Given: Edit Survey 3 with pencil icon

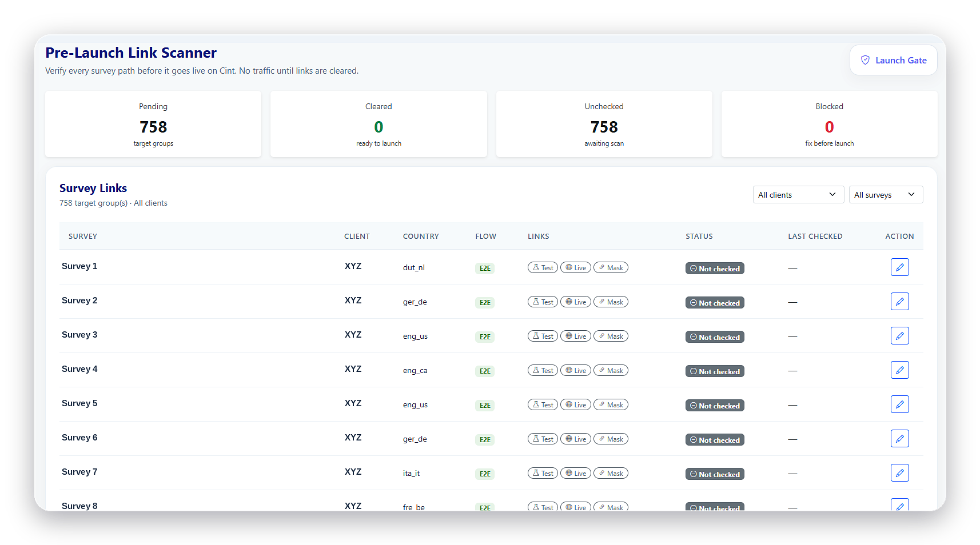Looking at the screenshot, I should point(899,336).
